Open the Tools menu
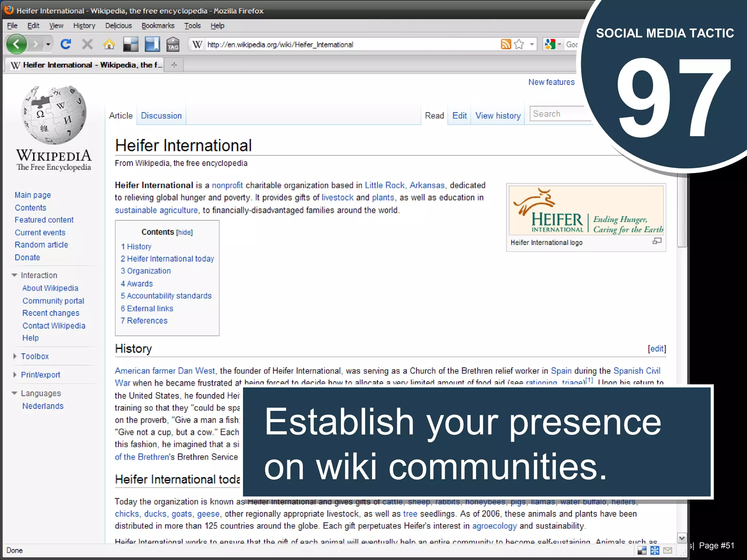This screenshot has height=560, width=747. click(x=193, y=26)
